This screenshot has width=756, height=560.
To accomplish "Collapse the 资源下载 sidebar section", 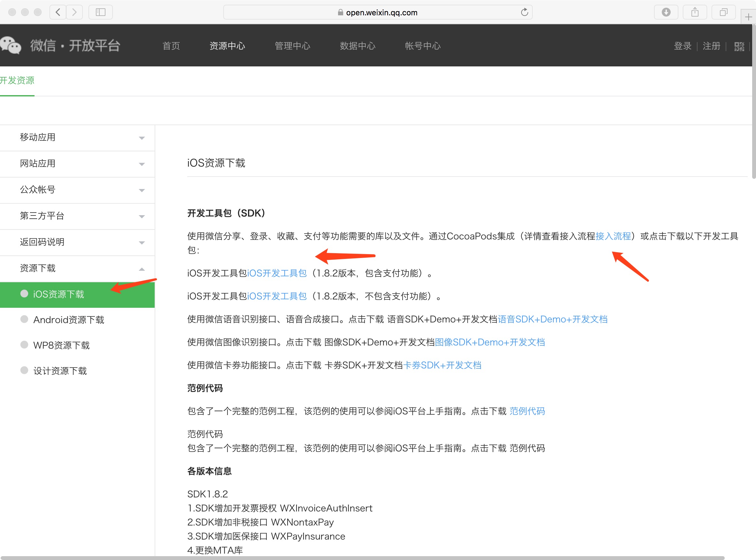I will (77, 269).
